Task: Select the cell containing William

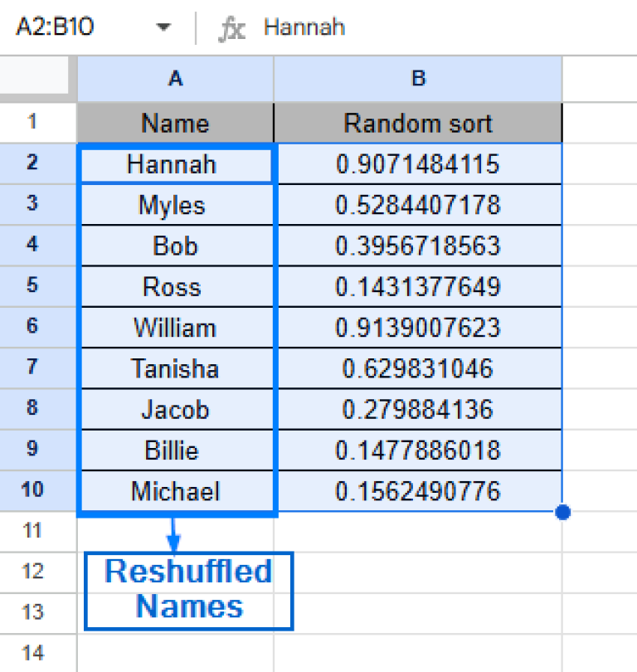Action: (x=175, y=327)
